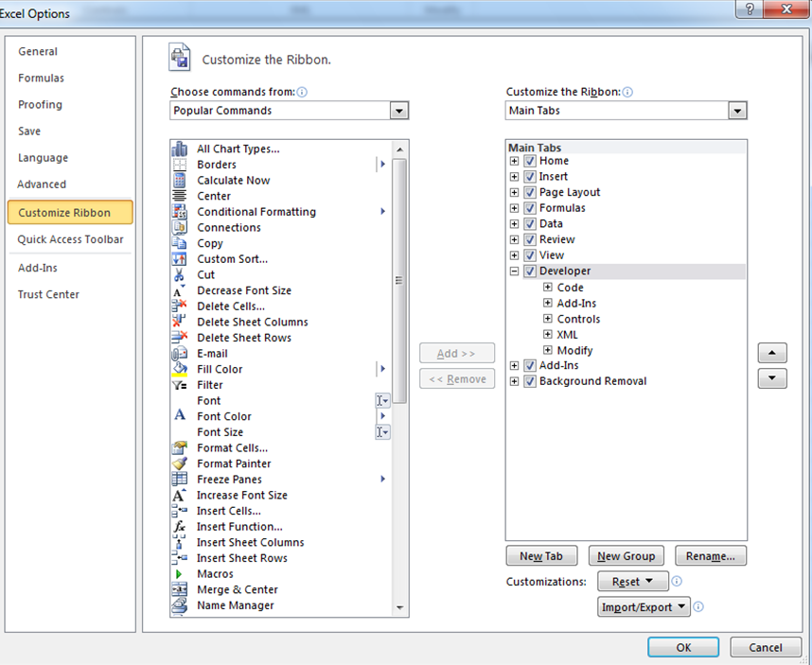Select the Decrease Font Size icon
Image resolution: width=812 pixels, height=665 pixels.
pyautogui.click(x=179, y=290)
